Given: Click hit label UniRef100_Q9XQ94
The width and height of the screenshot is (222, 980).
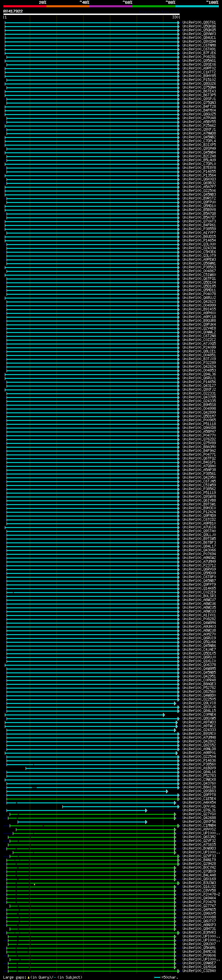Looking at the screenshot, I should point(199,41).
